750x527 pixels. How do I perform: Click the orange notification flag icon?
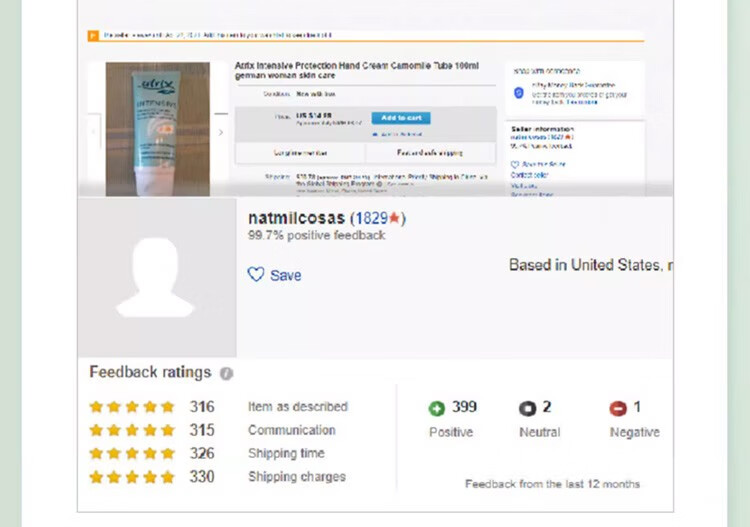[93, 35]
